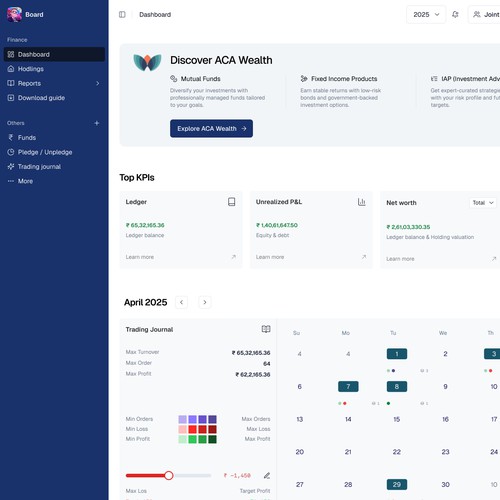Click More in sidebar

(54, 181)
